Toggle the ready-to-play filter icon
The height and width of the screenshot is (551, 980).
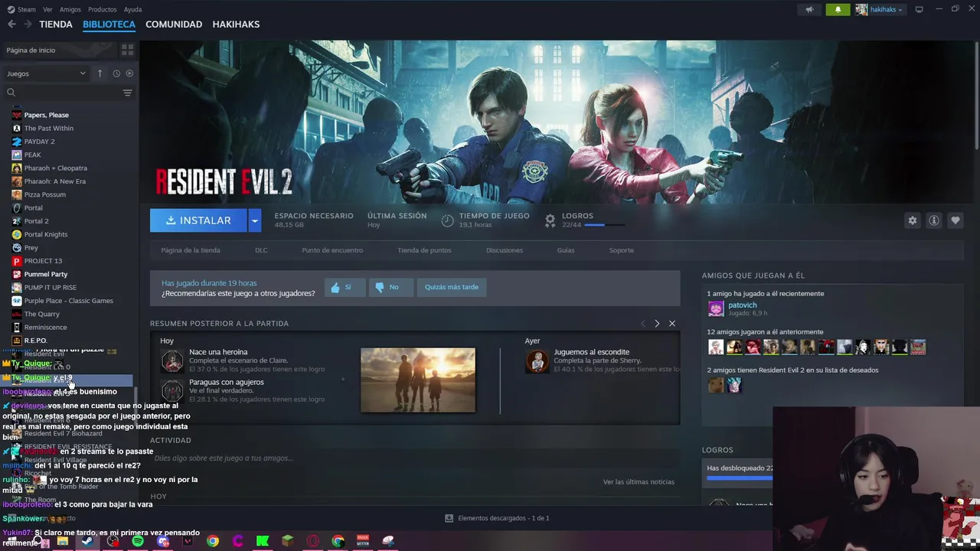coord(129,73)
